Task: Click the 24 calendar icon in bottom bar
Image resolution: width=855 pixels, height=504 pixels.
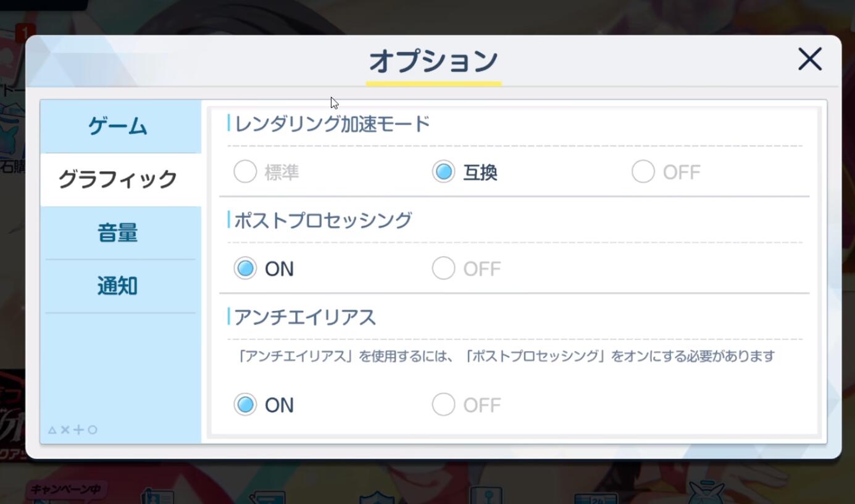Action: click(596, 498)
